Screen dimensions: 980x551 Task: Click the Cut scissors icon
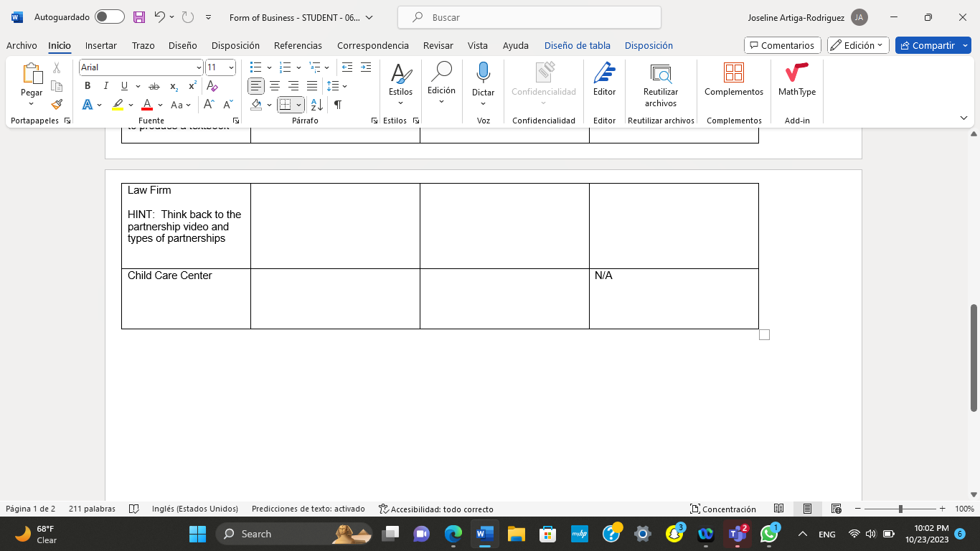(x=57, y=68)
